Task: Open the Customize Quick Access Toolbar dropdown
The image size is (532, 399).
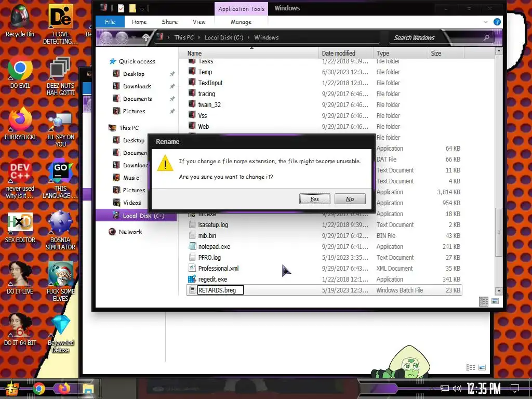Action: [142, 8]
